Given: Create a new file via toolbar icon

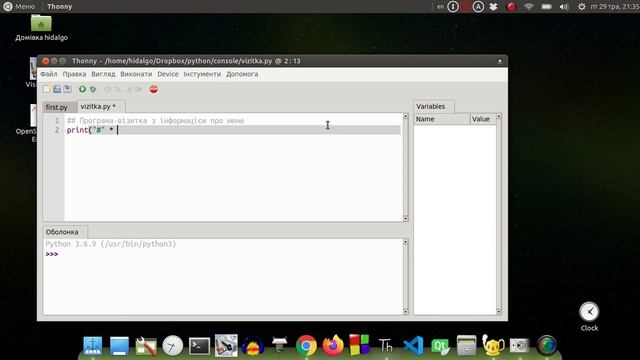Looking at the screenshot, I should pyautogui.click(x=47, y=89).
